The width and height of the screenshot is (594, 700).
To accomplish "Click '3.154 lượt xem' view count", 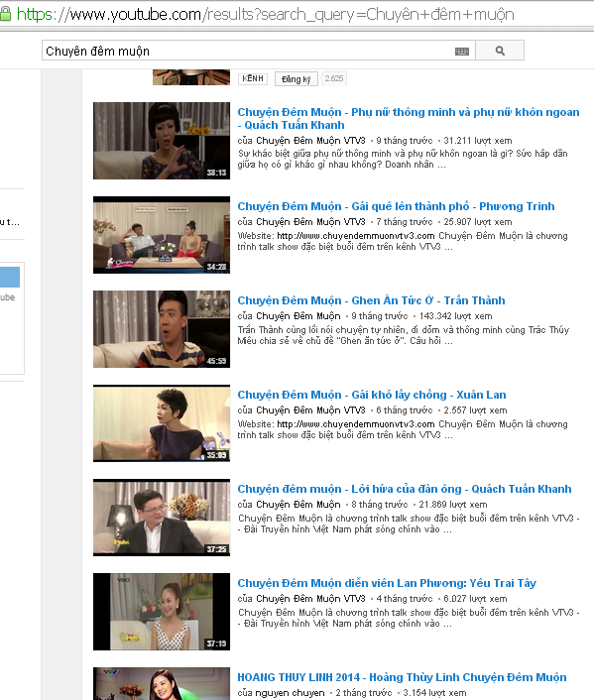I will tap(434, 693).
